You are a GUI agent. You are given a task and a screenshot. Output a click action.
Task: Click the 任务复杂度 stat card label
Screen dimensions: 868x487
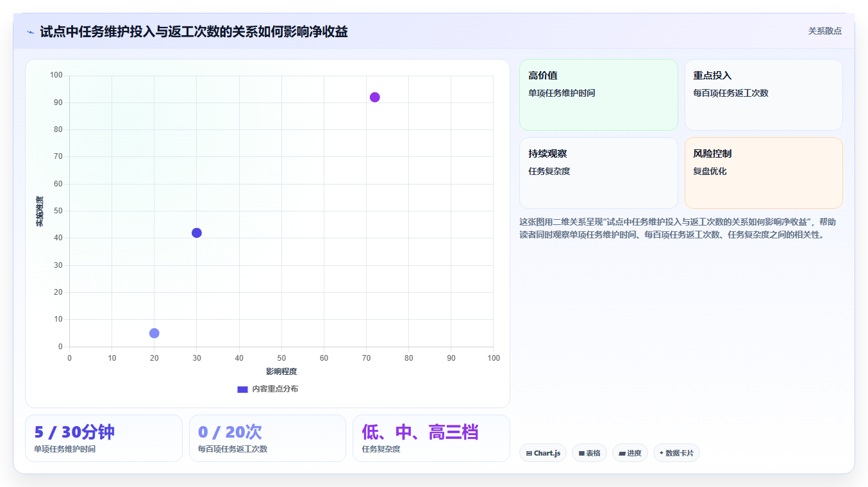pyautogui.click(x=381, y=449)
